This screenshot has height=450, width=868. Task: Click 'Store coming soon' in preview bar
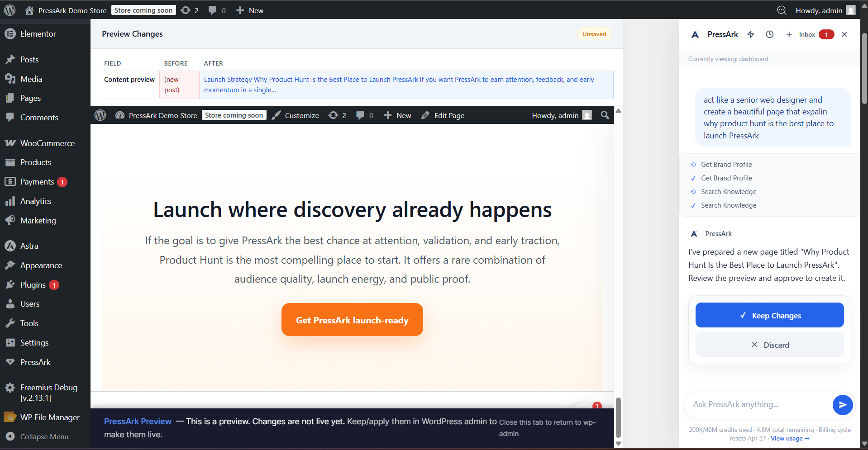coord(234,115)
